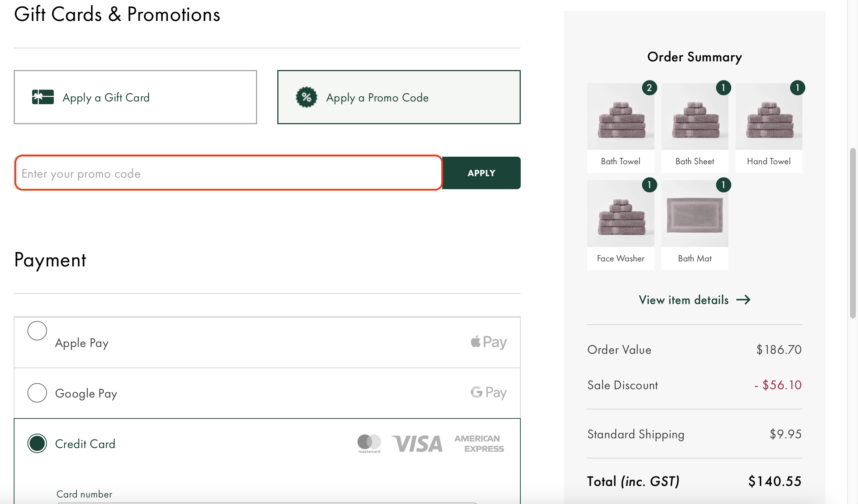Select the Apple Pay radio button

coord(37,330)
